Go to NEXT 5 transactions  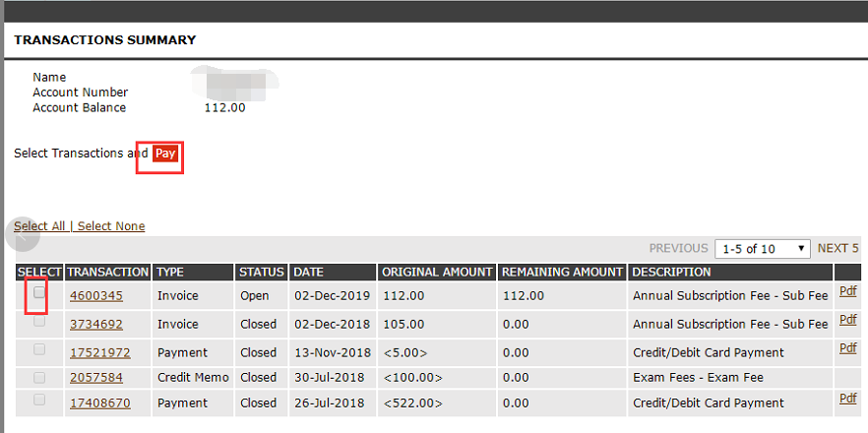838,249
